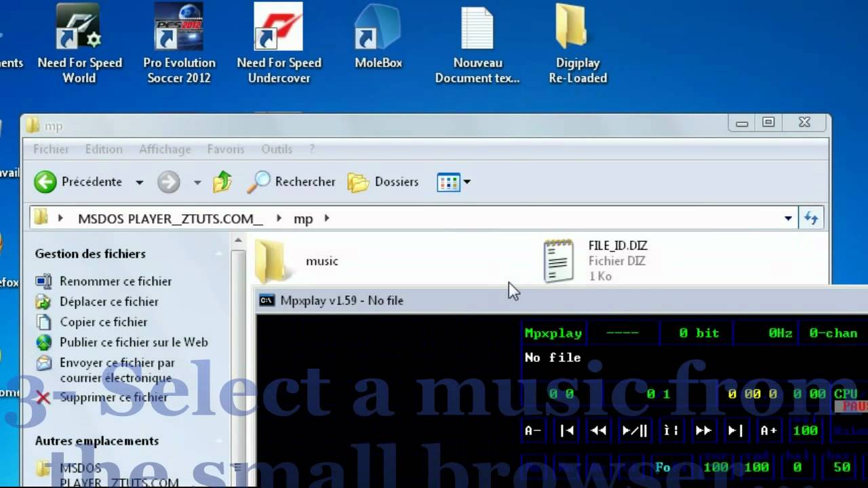This screenshot has width=868, height=488.
Task: Click Mpxplay previous track button
Action: (x=568, y=430)
